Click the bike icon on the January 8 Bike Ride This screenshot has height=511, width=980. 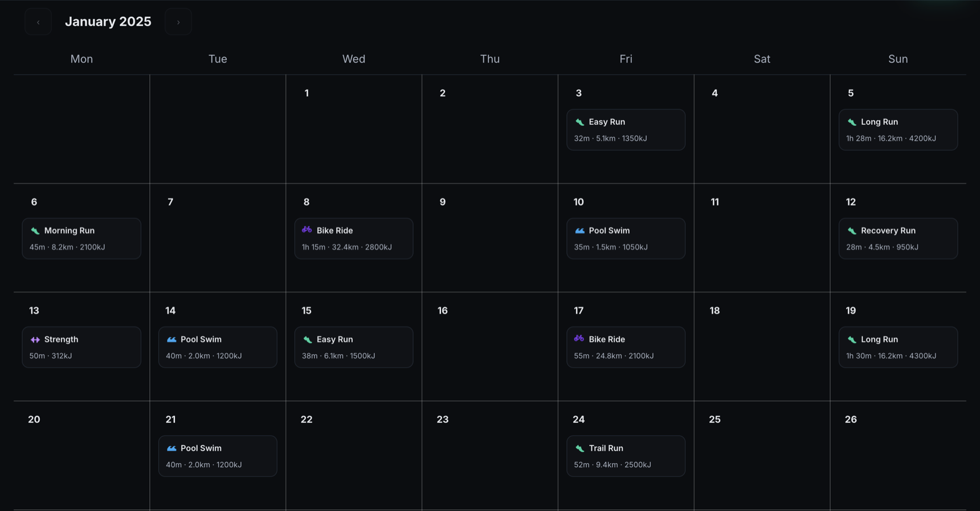tap(307, 230)
